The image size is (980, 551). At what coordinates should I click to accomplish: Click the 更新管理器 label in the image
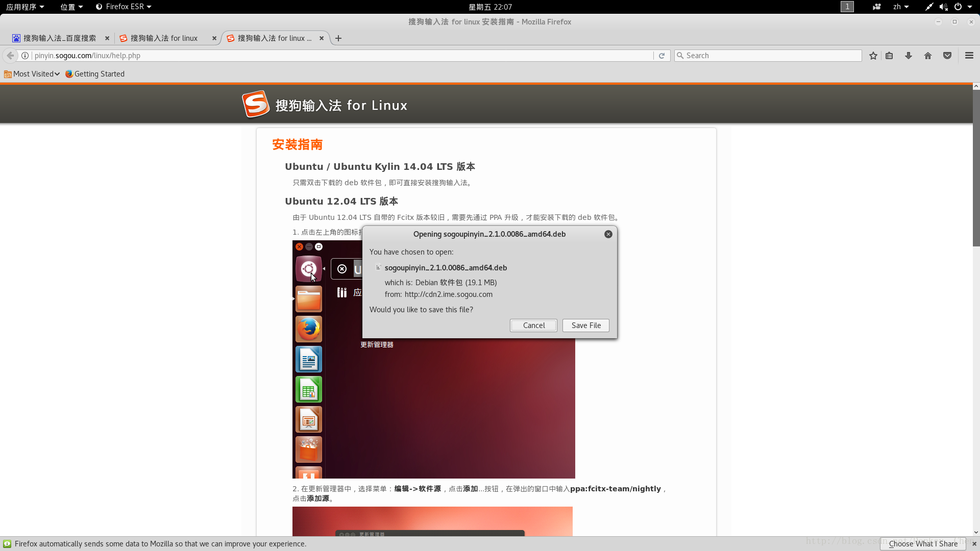point(377,345)
